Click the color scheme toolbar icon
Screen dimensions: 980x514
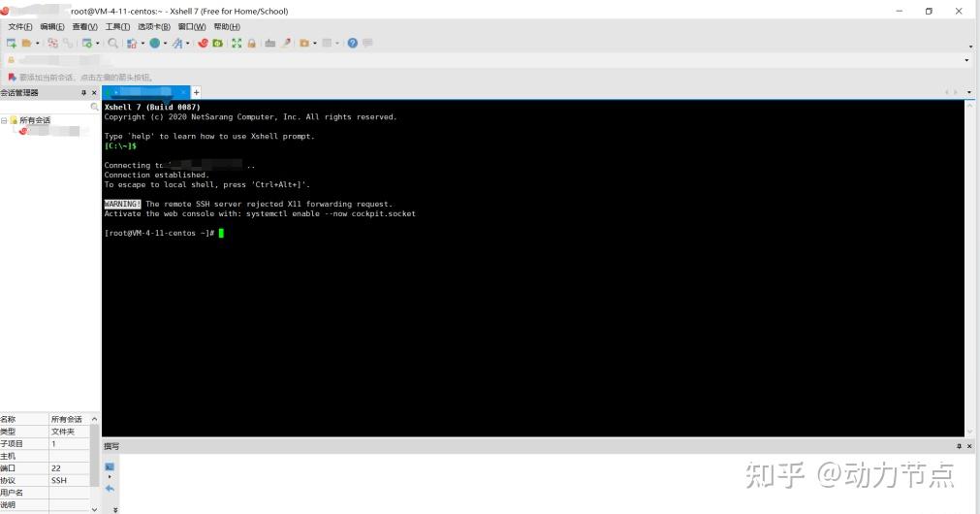(x=132, y=43)
